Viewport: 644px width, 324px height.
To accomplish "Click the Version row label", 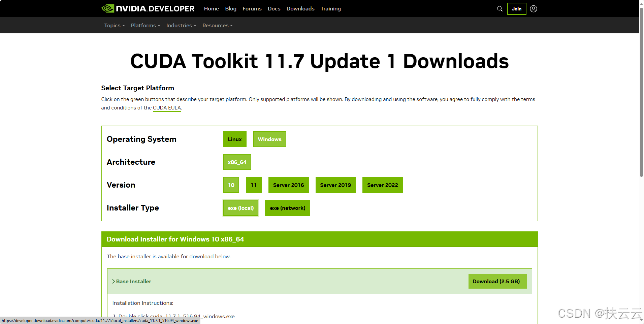I will [x=121, y=185].
